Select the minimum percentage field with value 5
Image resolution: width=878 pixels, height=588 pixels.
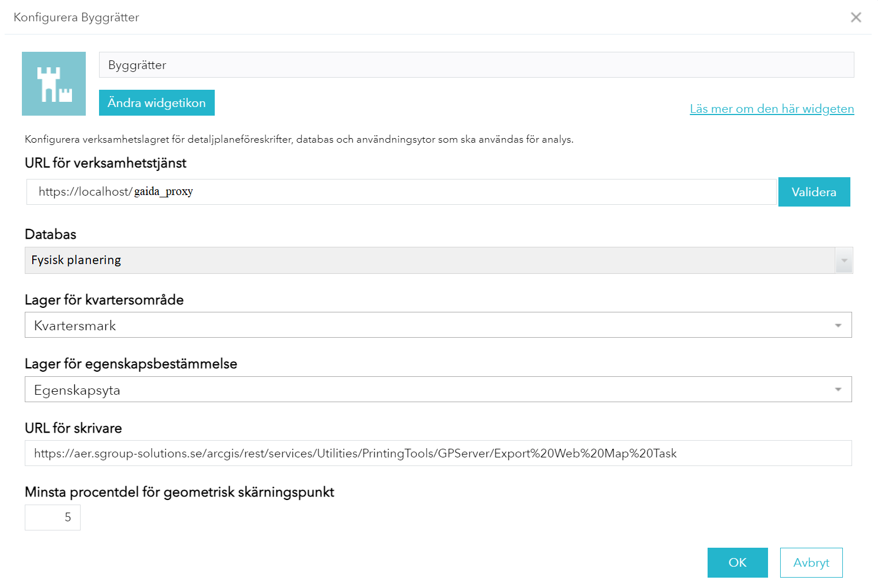52,517
